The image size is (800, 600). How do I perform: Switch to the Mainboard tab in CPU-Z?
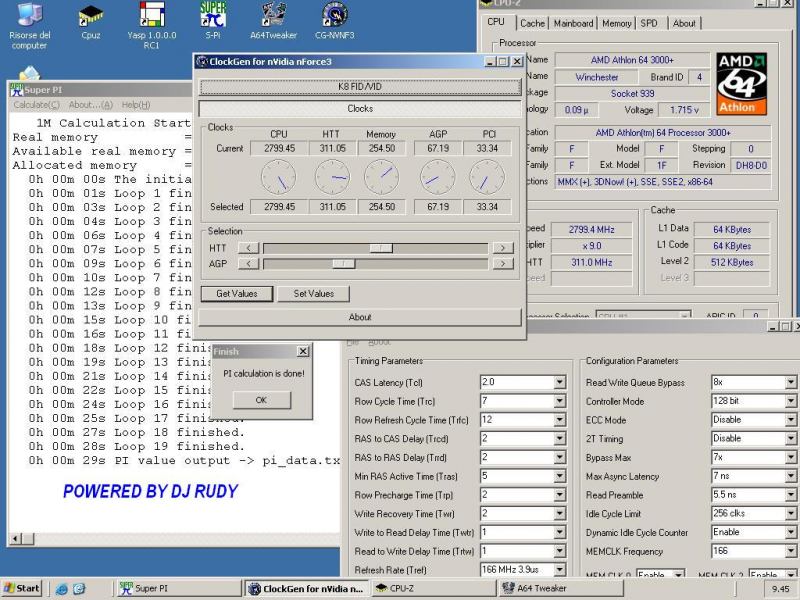click(x=573, y=23)
